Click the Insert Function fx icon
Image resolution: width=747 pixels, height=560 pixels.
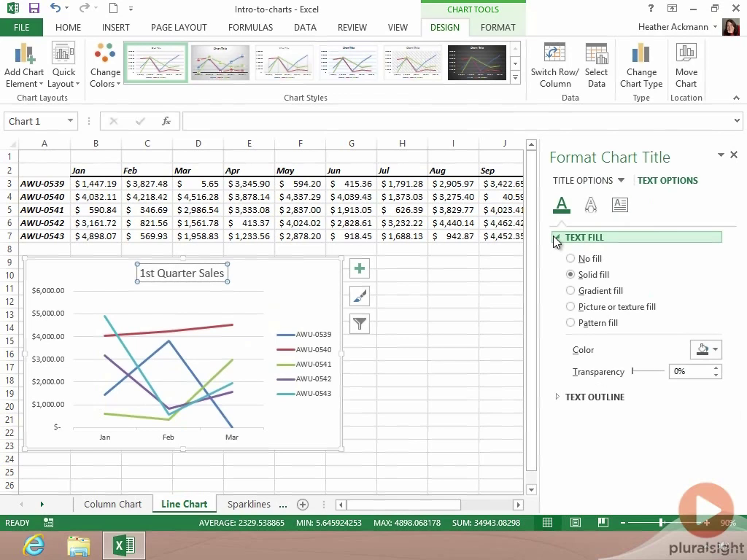click(x=166, y=121)
